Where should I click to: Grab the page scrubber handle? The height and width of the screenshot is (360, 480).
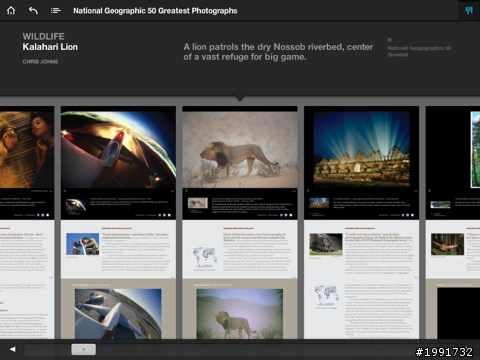point(83,349)
